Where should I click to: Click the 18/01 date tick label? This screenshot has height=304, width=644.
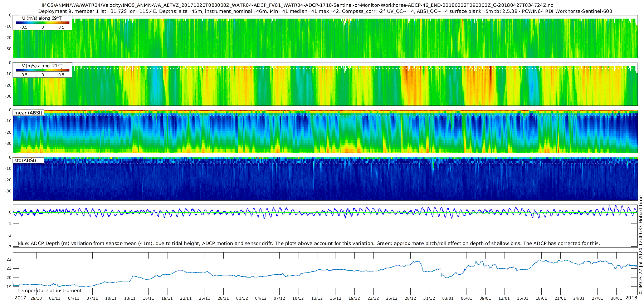coord(541,298)
